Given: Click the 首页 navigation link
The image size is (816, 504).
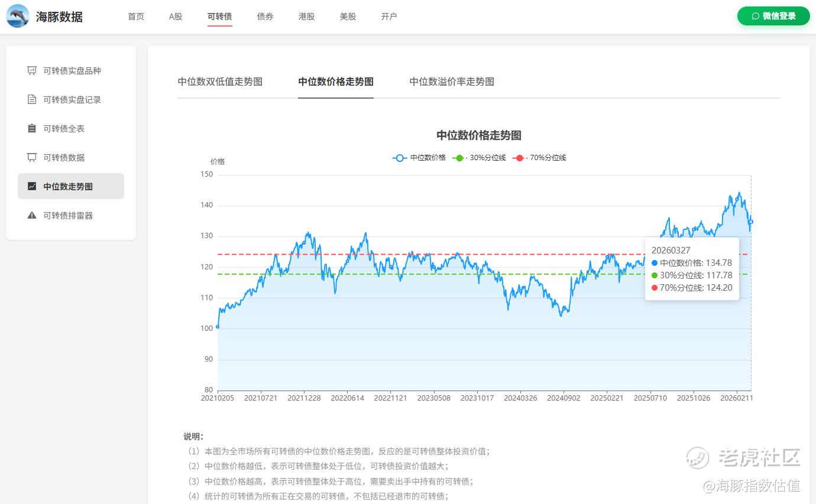Looking at the screenshot, I should 136,17.
